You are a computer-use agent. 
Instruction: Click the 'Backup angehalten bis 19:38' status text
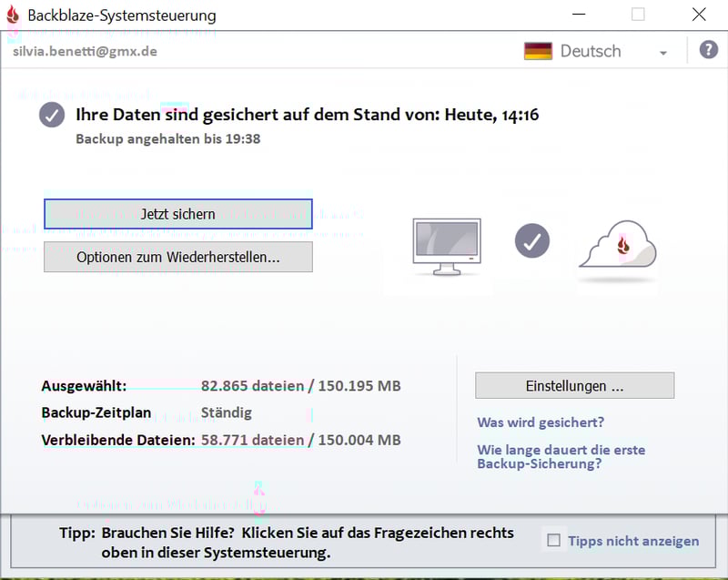tap(168, 139)
